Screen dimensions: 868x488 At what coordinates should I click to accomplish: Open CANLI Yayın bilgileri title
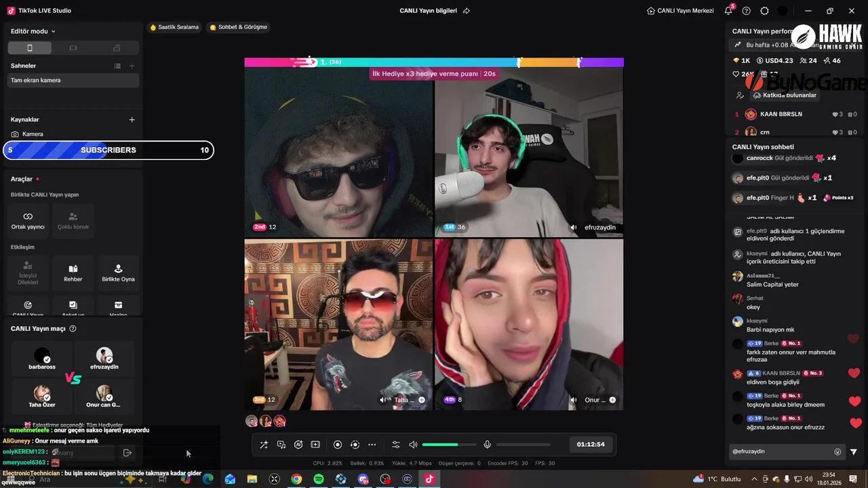[428, 11]
